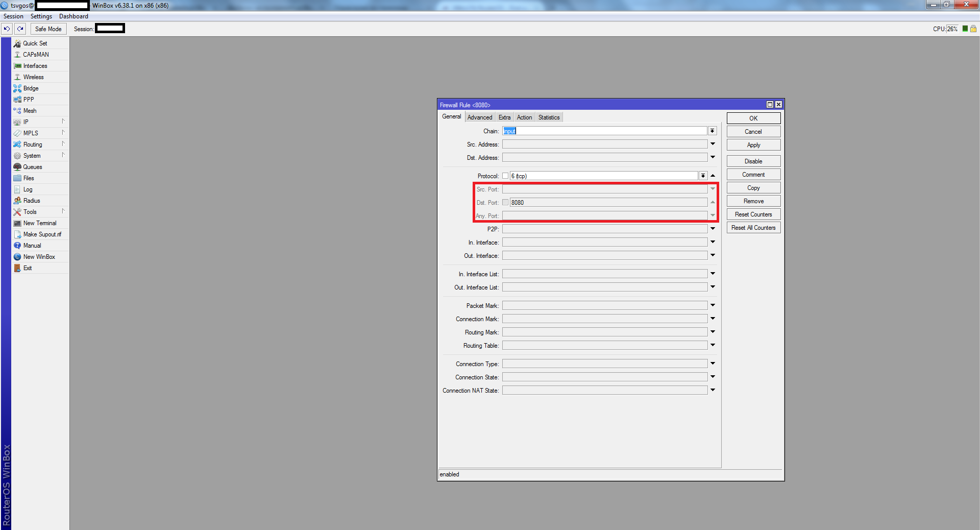Click the Dst. Port input field
The width and height of the screenshot is (980, 530).
[608, 203]
